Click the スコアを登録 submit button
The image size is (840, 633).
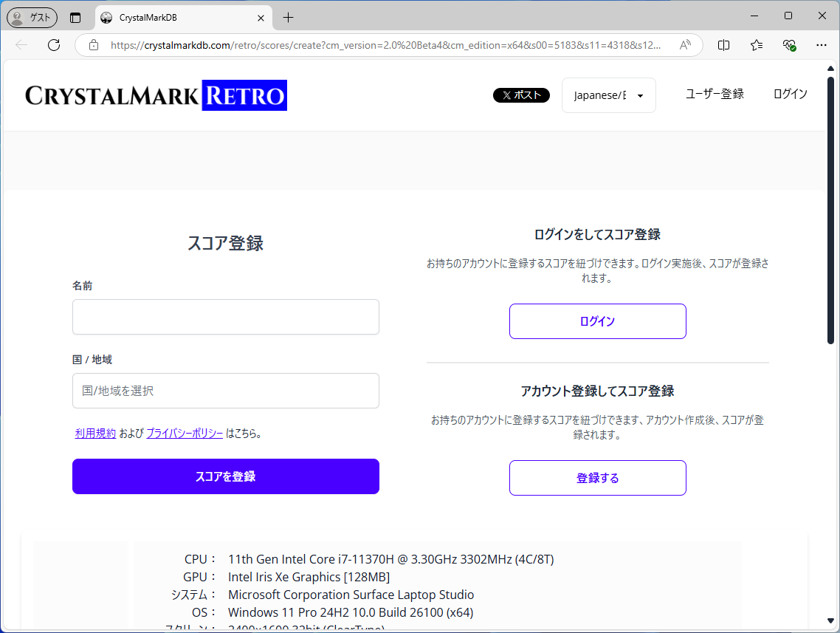pos(225,476)
